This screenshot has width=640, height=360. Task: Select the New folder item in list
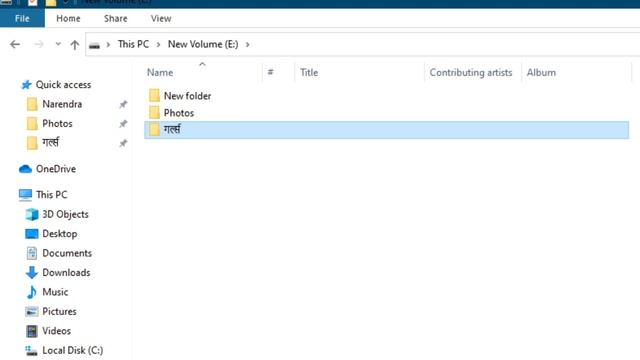point(187,96)
